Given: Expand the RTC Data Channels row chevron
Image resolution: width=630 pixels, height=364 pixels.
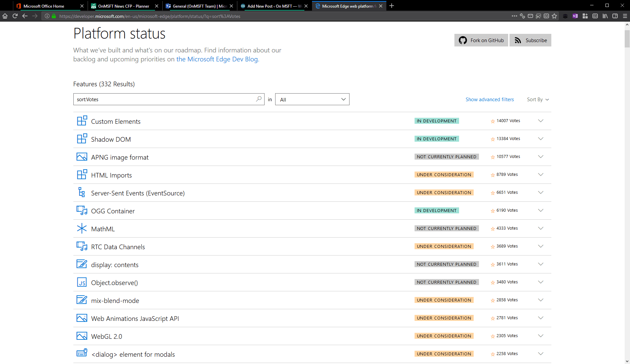Looking at the screenshot, I should pyautogui.click(x=541, y=246).
